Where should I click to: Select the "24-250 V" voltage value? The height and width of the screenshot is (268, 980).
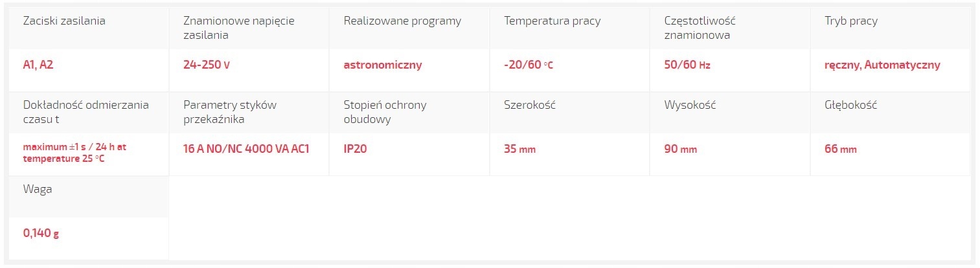207,65
